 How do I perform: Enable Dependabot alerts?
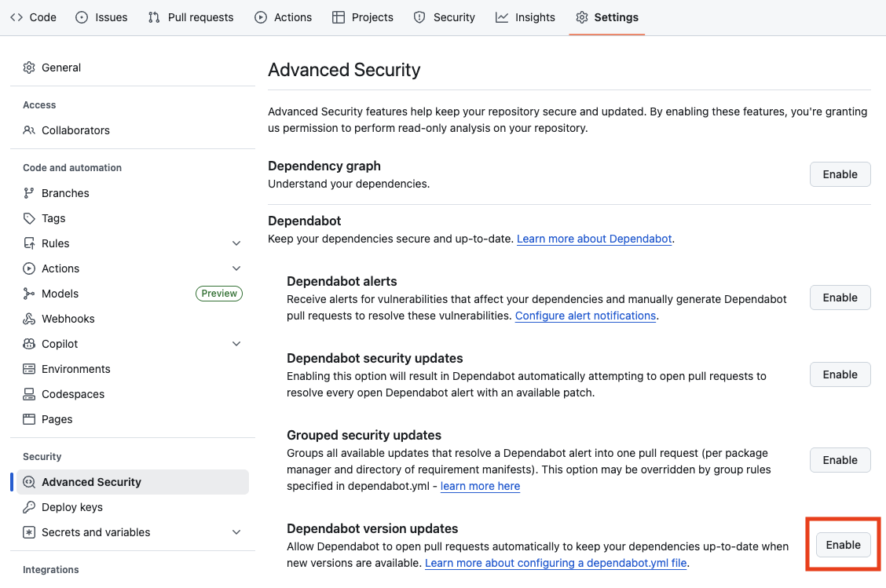coord(840,298)
